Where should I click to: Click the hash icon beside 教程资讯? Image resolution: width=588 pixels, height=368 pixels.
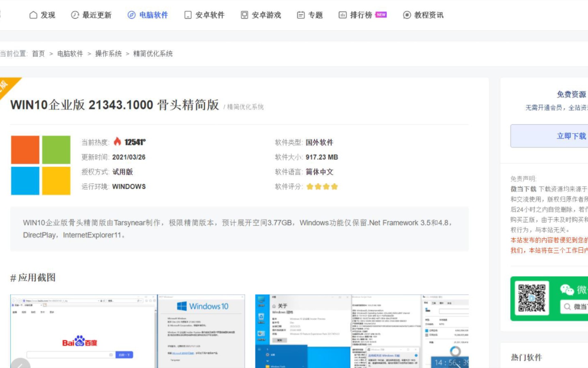407,15
